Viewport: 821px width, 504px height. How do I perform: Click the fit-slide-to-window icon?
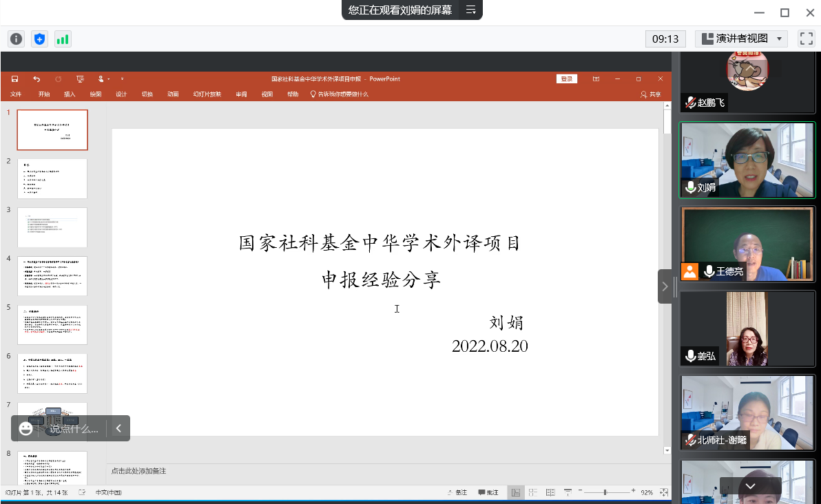[663, 492]
